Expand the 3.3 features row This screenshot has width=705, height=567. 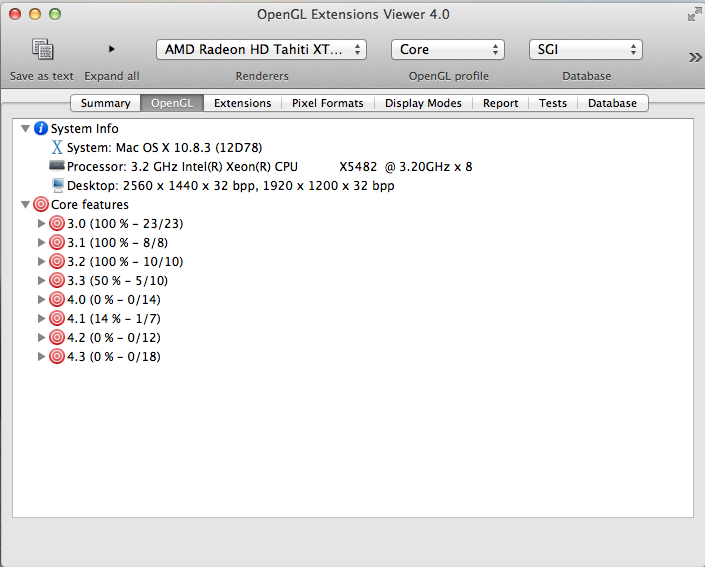pos(41,280)
